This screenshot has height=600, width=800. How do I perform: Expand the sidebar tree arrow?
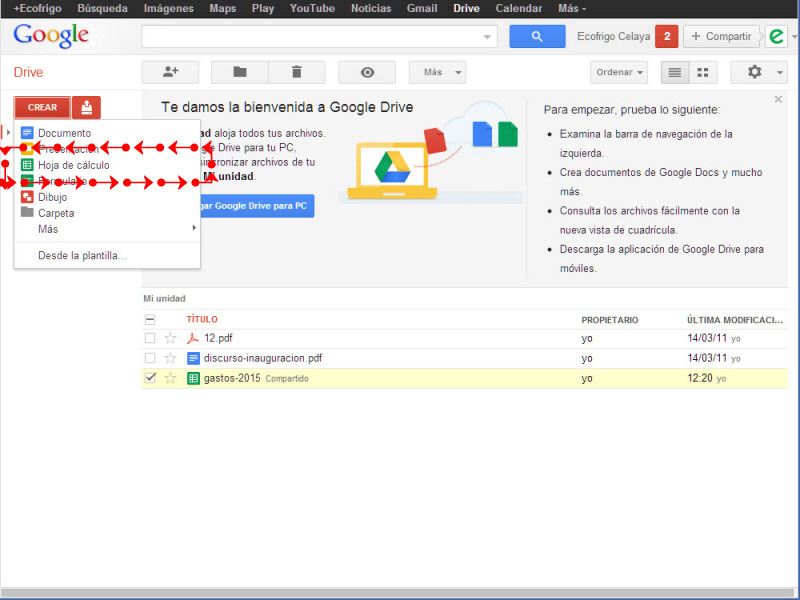point(8,133)
